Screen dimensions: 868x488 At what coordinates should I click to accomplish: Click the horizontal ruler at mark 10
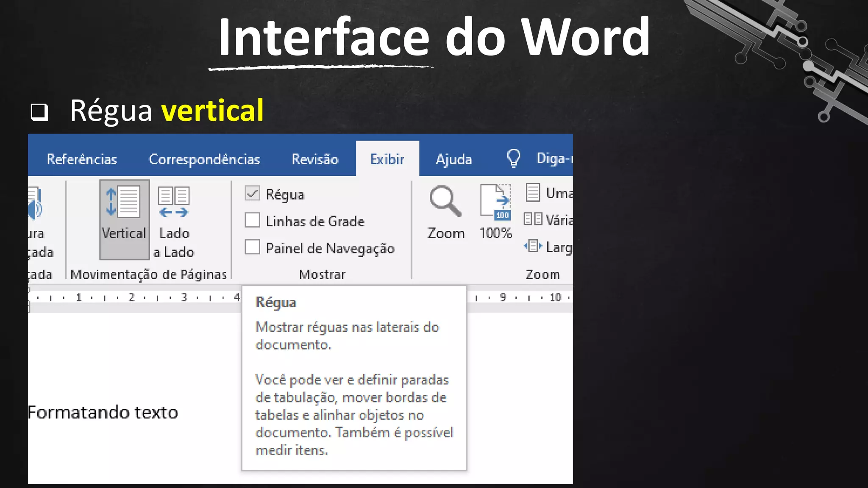pyautogui.click(x=555, y=297)
